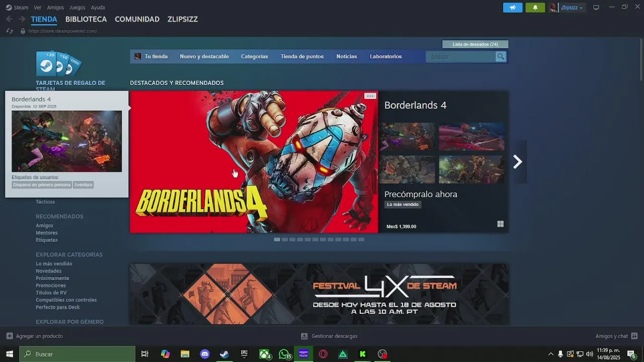Click the store URL address field
Viewport: 644px width, 362px height.
tap(62, 31)
